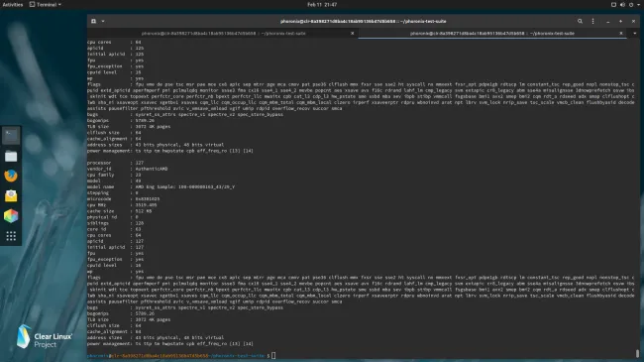Expand the tab list dropdown arrow

(634, 34)
